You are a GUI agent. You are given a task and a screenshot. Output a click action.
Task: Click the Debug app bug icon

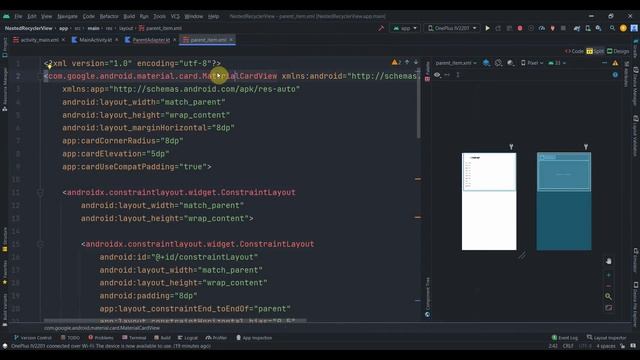520,28
